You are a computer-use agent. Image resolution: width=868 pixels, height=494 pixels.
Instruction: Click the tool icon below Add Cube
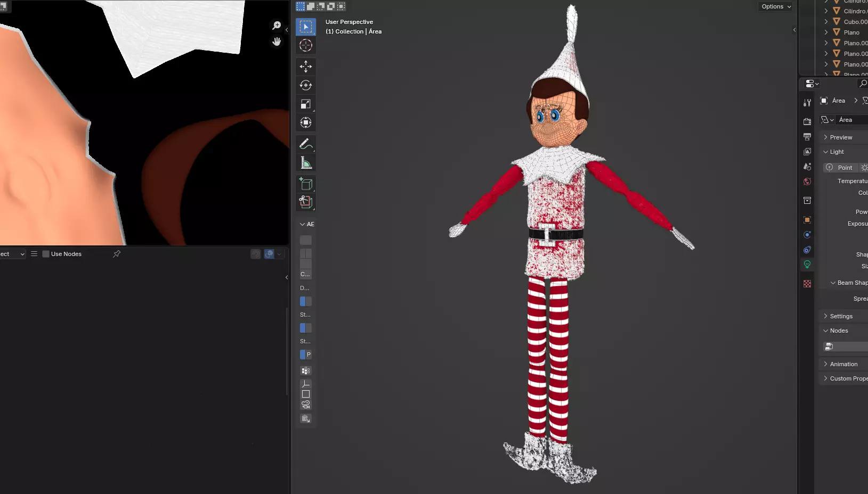coord(306,202)
